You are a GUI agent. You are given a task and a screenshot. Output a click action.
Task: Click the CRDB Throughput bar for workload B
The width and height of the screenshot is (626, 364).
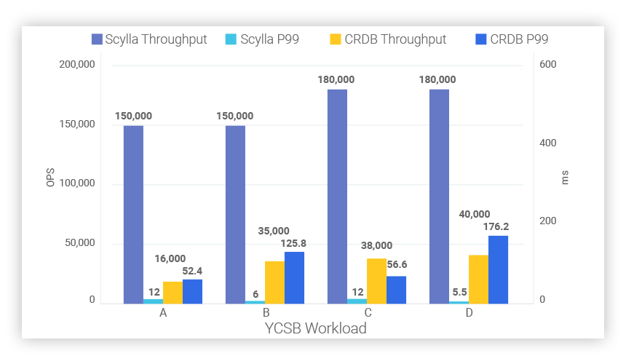click(274, 282)
